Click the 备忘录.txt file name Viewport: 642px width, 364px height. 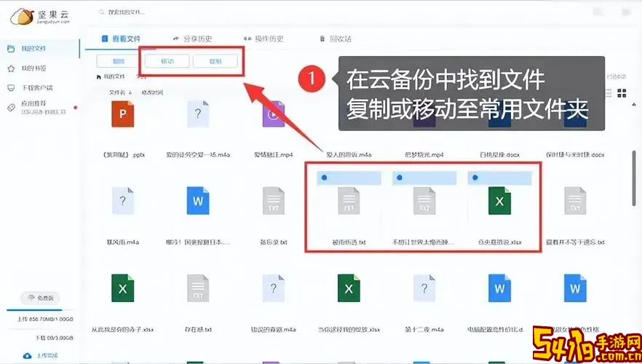coord(274,242)
